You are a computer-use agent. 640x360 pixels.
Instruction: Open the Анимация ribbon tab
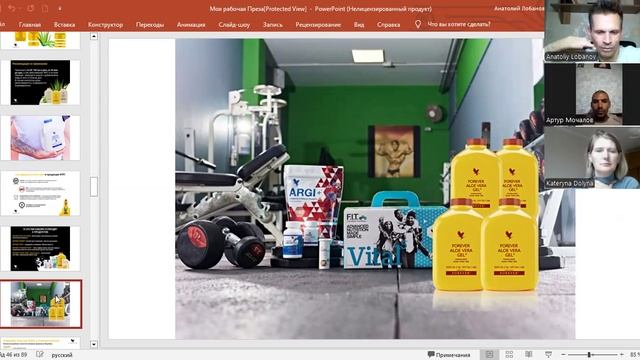191,24
